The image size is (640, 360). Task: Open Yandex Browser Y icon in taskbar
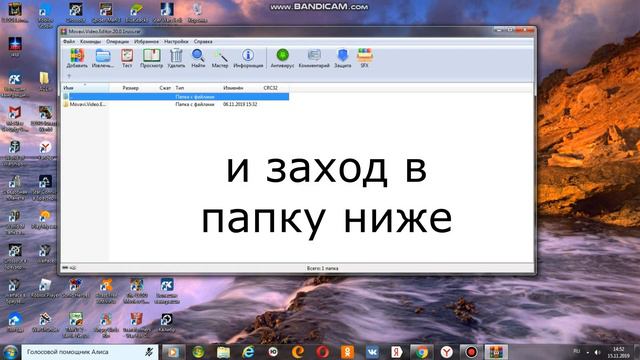tap(447, 352)
